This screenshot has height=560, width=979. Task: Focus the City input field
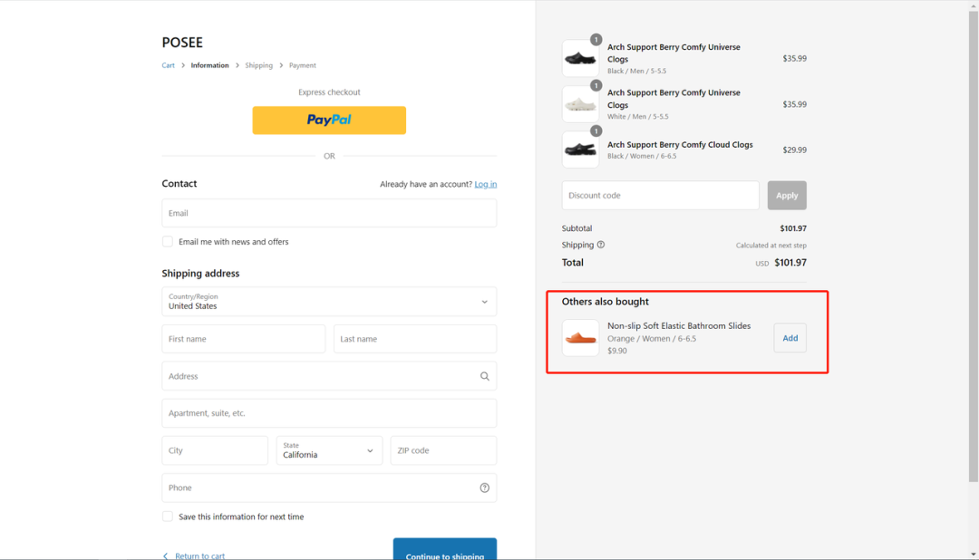click(215, 450)
